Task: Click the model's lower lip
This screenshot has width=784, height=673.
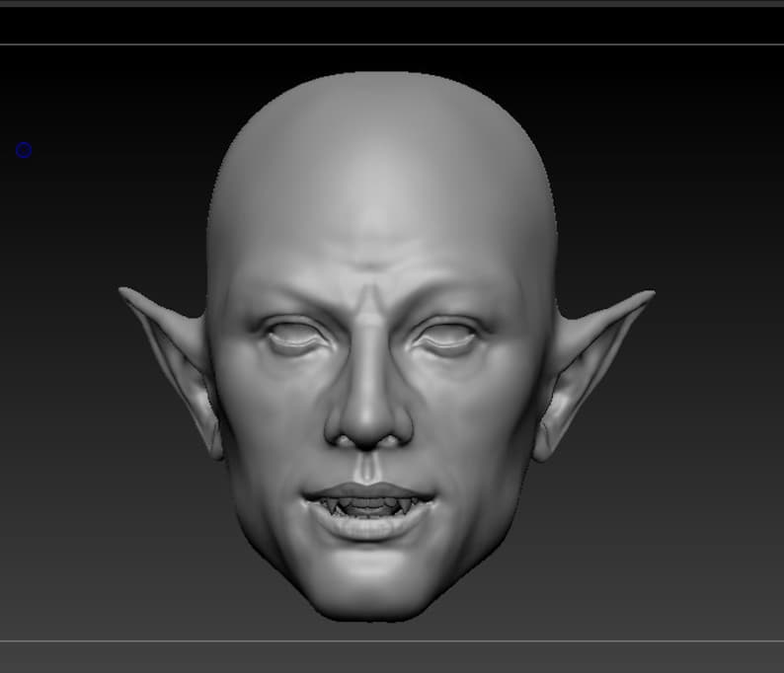Action: (x=367, y=527)
